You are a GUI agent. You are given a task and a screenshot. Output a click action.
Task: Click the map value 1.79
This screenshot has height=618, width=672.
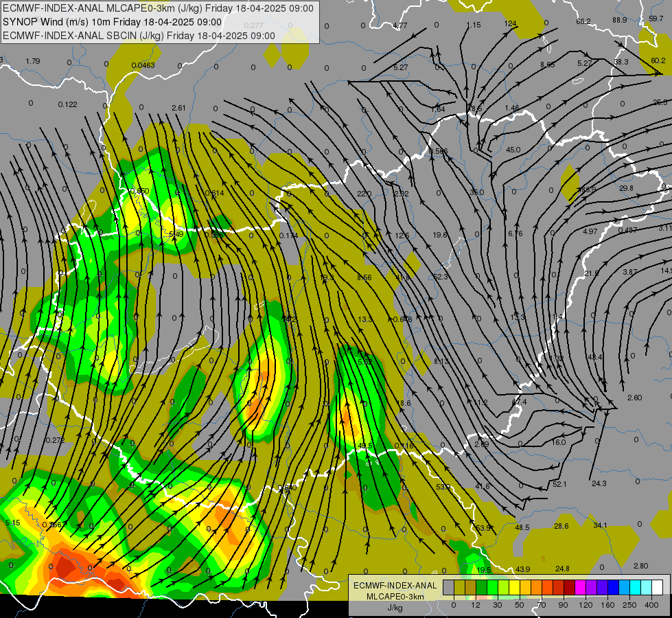click(x=32, y=61)
